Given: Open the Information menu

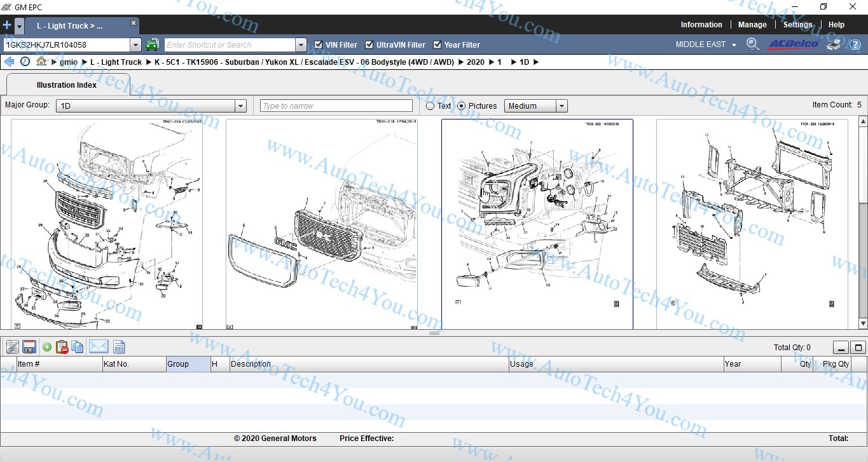Looking at the screenshot, I should point(701,25).
